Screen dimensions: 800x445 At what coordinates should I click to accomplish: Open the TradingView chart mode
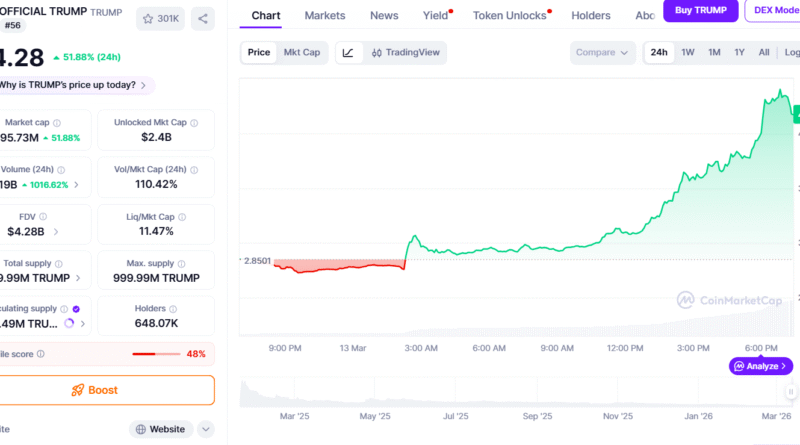point(404,52)
